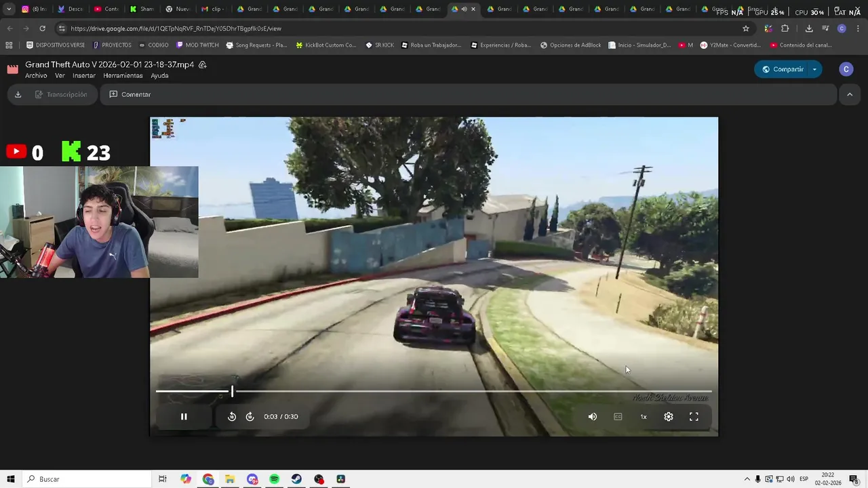Open Y2Mate - Convertid... bookmark
Screen dimensions: 868x488
pyautogui.click(x=730, y=45)
